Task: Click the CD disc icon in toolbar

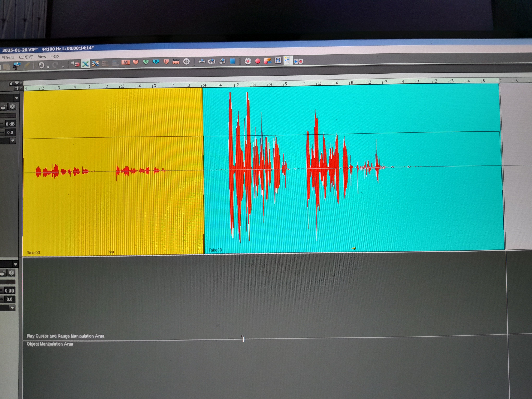Action: tap(186, 62)
